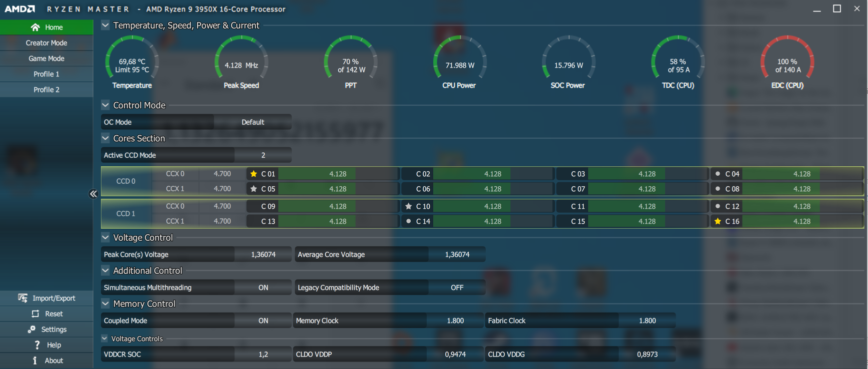
Task: Click the dot marker on C 14
Action: (x=409, y=221)
